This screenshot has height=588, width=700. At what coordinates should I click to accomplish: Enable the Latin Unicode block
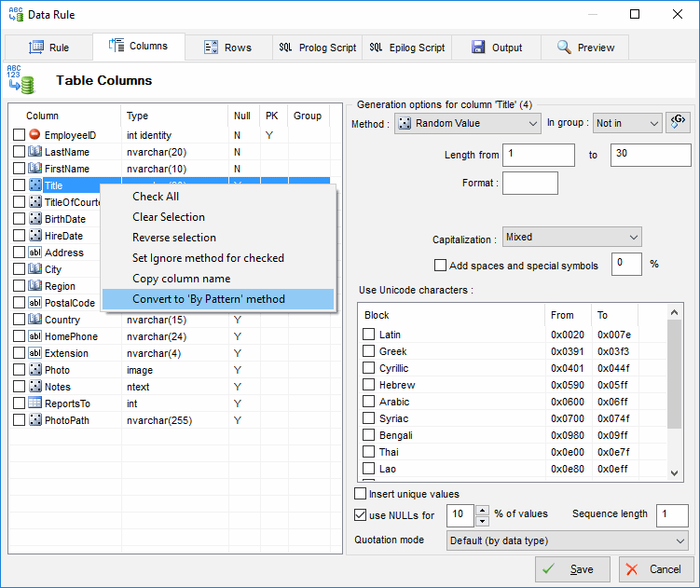click(x=368, y=334)
